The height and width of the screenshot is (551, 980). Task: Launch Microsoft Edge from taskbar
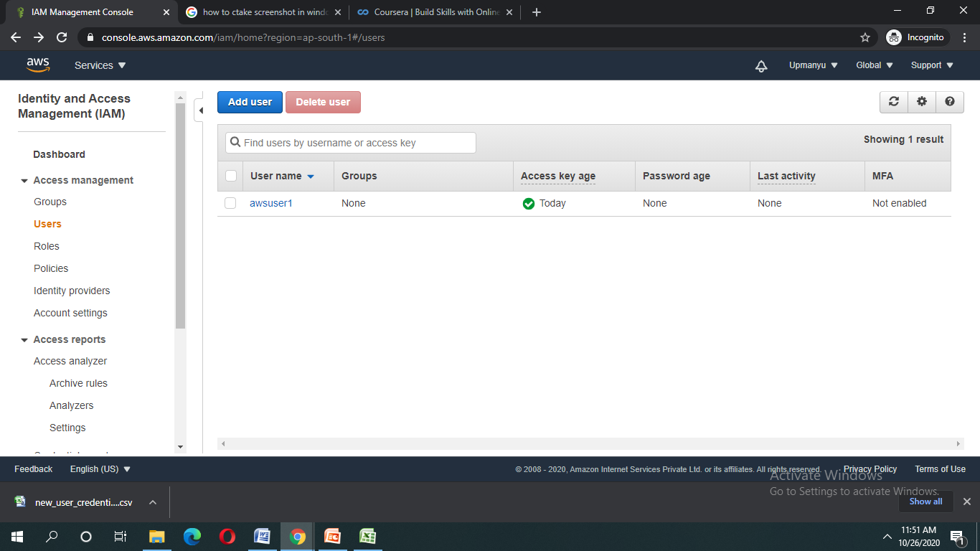192,537
